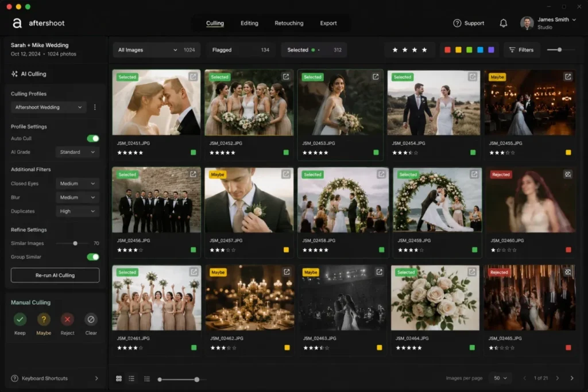
Task: Open the James Smith account menu
Action: click(x=548, y=23)
